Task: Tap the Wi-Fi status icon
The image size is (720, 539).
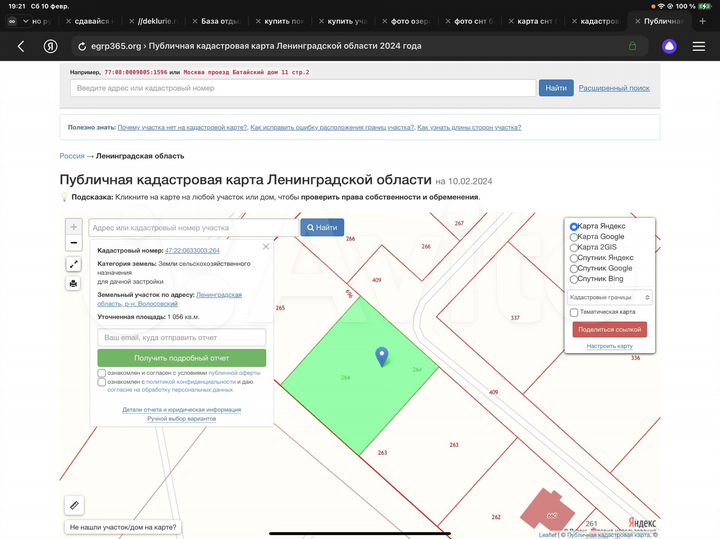Action: click(661, 6)
